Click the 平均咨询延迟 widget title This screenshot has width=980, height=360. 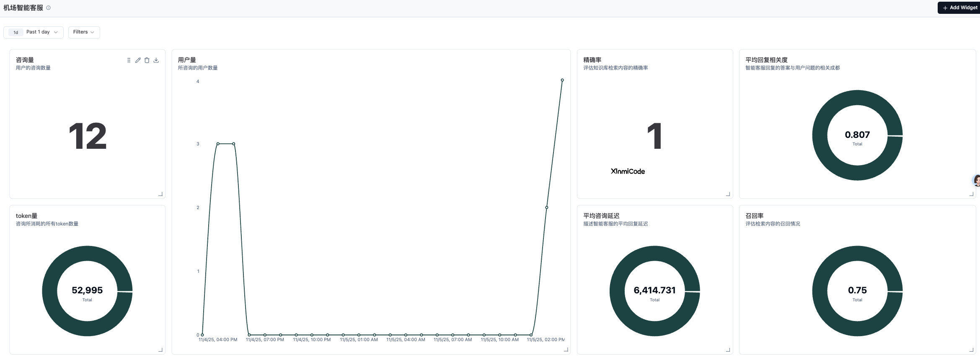(x=601, y=216)
